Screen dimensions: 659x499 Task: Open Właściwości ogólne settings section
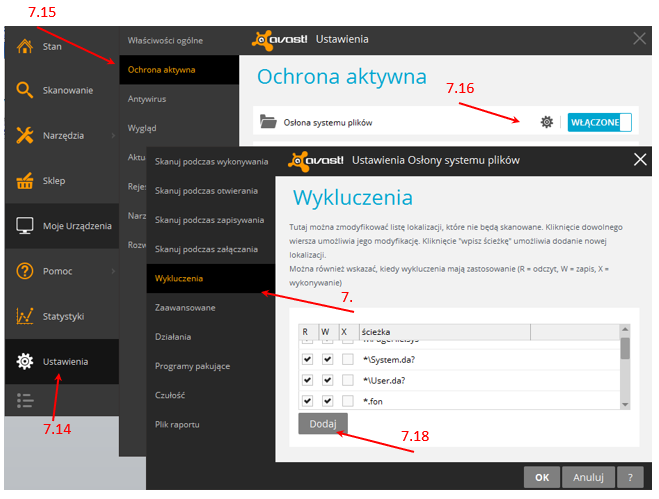[x=179, y=41]
